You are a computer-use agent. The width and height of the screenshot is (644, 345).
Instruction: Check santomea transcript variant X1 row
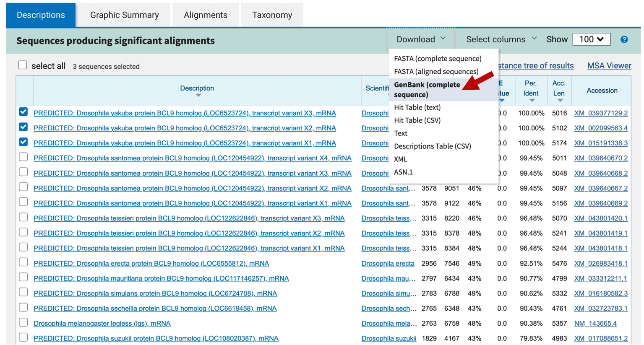pos(23,202)
